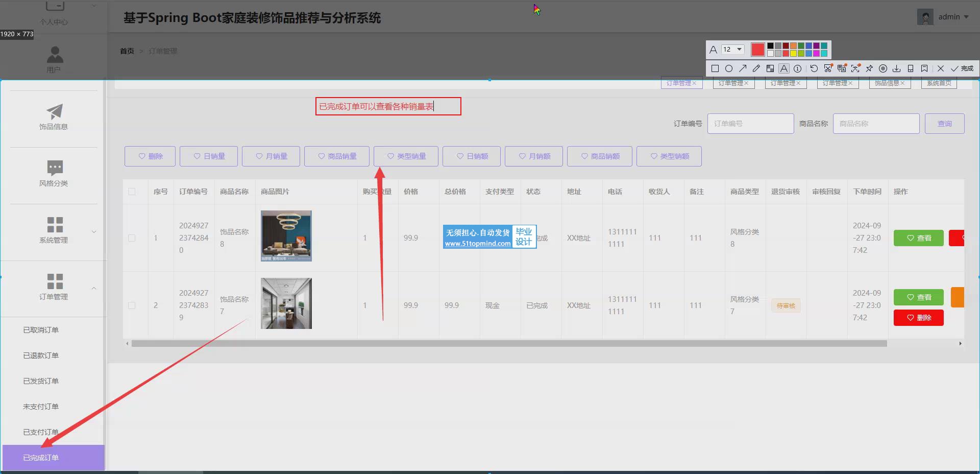This screenshot has height=474, width=980.
Task: Click the 查询 search button
Action: (x=944, y=124)
